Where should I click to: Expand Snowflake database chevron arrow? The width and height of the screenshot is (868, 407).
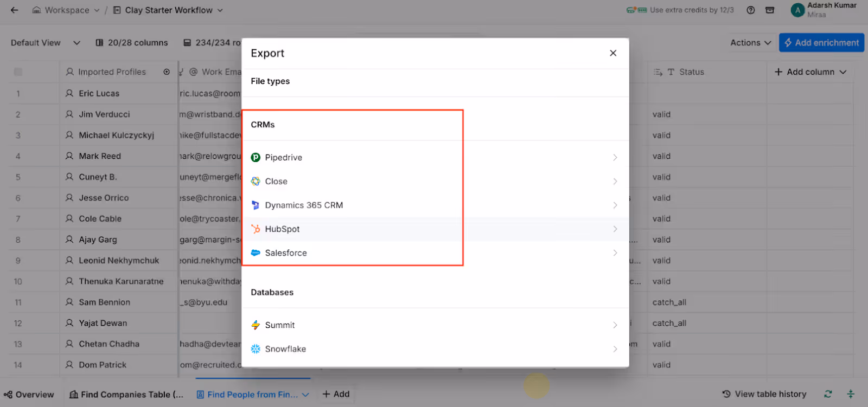point(615,349)
